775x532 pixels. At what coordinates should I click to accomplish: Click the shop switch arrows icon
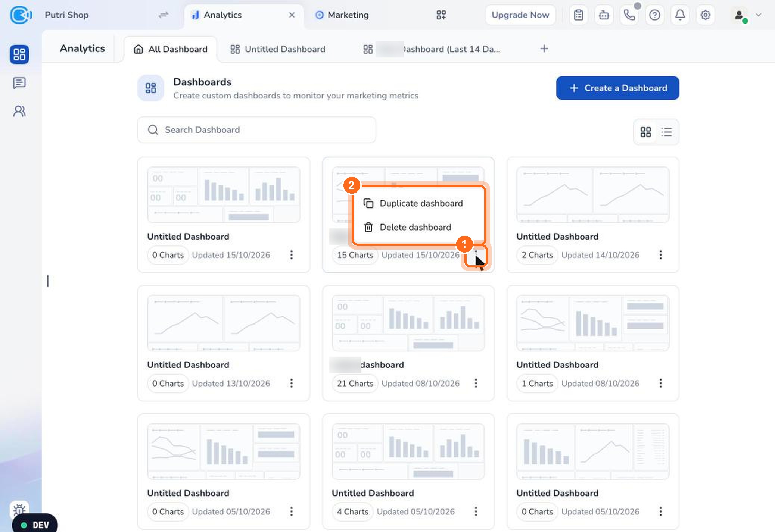point(164,15)
